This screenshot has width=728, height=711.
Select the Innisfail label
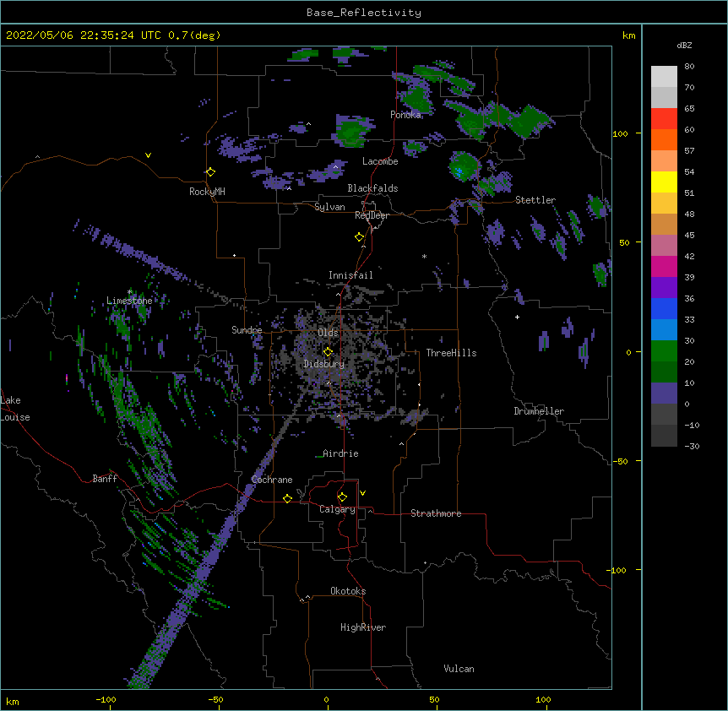point(350,275)
